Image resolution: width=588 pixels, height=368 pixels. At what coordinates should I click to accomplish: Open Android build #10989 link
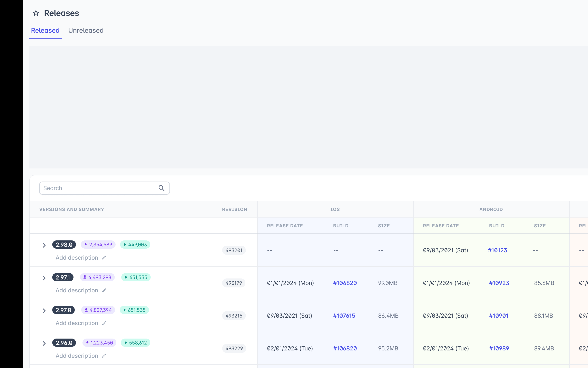(499, 349)
